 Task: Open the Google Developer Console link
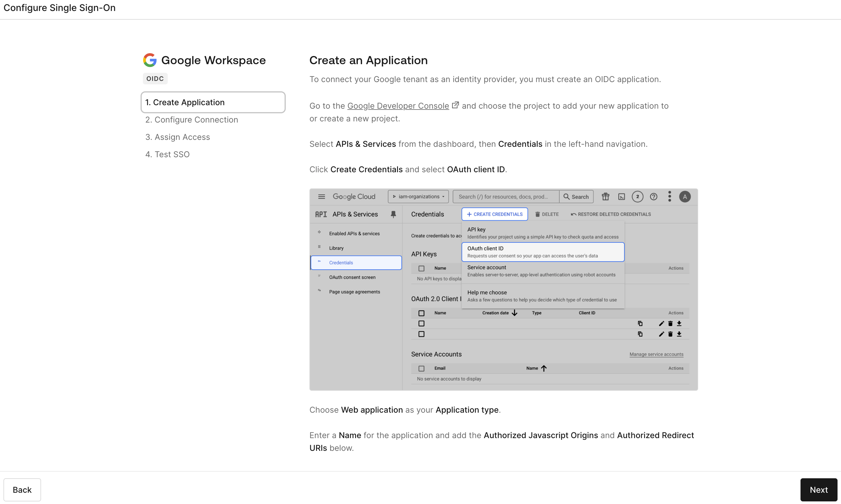click(x=398, y=106)
